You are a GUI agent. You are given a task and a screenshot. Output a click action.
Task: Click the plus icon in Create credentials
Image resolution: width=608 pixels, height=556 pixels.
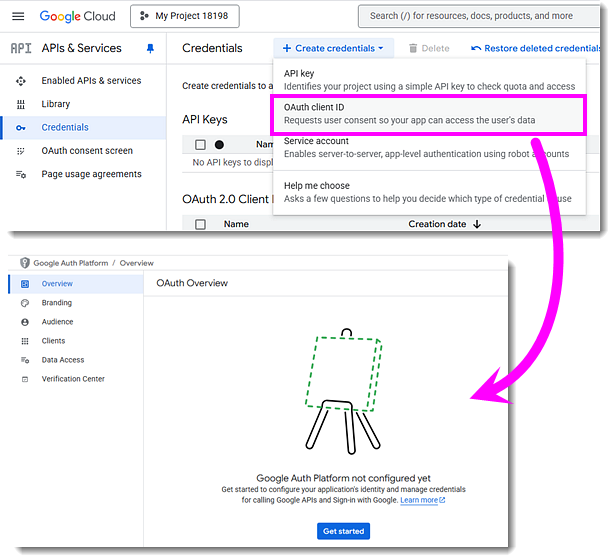click(287, 48)
